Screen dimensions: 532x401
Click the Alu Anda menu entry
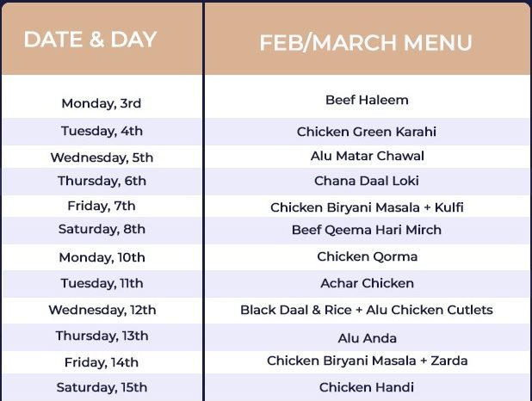(368, 338)
